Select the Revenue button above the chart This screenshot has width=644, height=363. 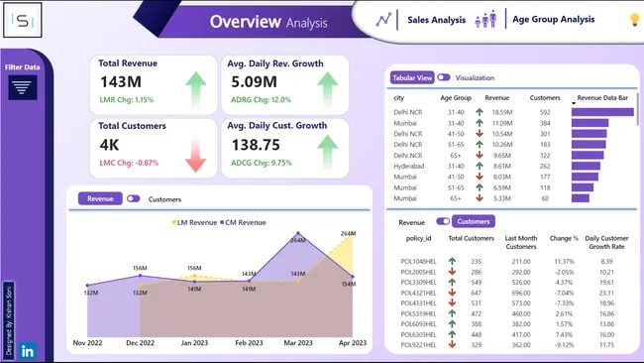100,198
